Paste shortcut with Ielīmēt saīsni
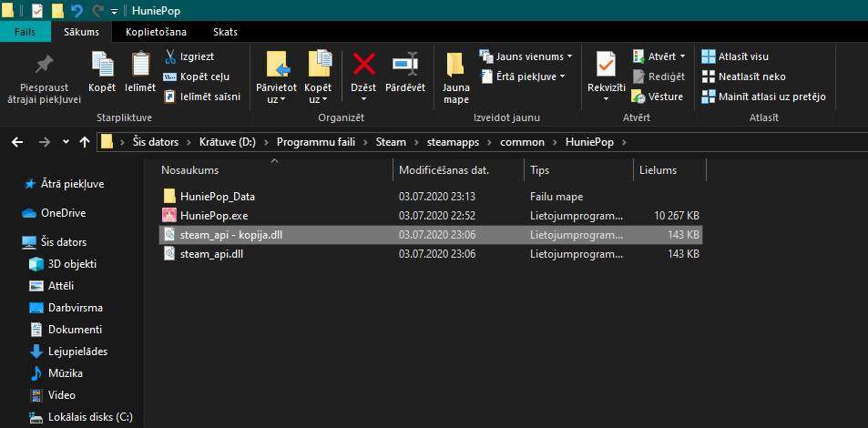Image resolution: width=868 pixels, height=428 pixels. pos(202,97)
